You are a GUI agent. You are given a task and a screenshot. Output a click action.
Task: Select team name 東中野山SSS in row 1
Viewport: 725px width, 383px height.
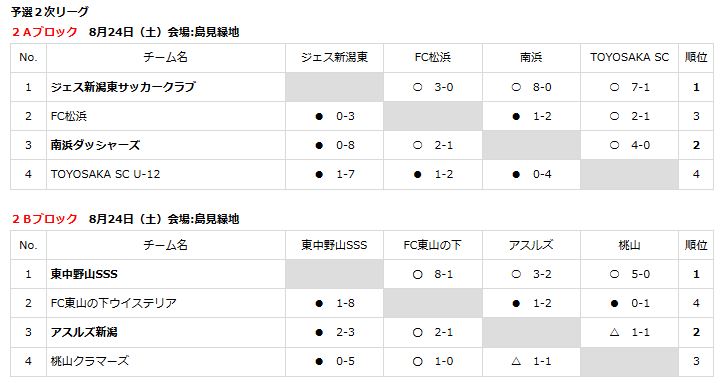(84, 274)
